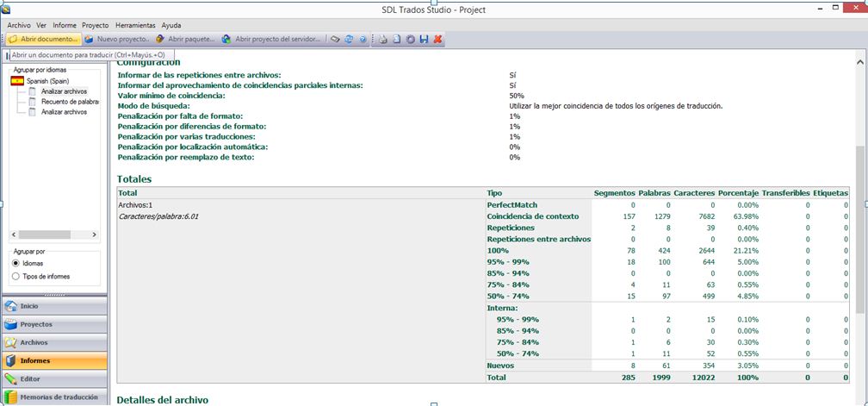Click the red X delete report icon
This screenshot has height=406, width=868.
click(437, 40)
